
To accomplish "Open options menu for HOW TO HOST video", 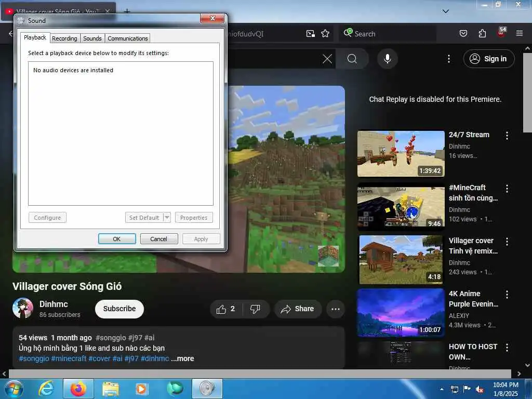I will click(507, 348).
